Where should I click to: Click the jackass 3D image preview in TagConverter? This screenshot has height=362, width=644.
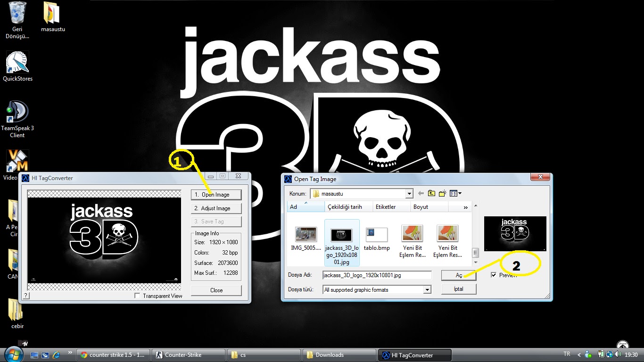[104, 240]
